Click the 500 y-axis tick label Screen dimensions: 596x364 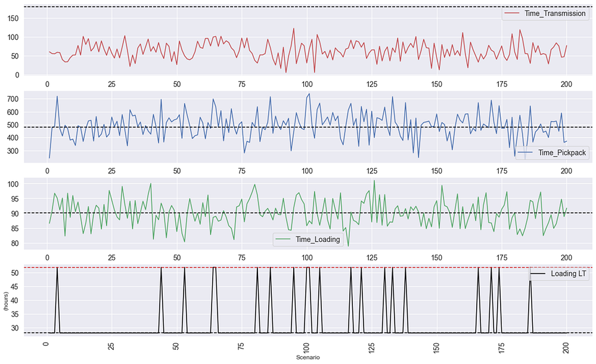(13, 125)
